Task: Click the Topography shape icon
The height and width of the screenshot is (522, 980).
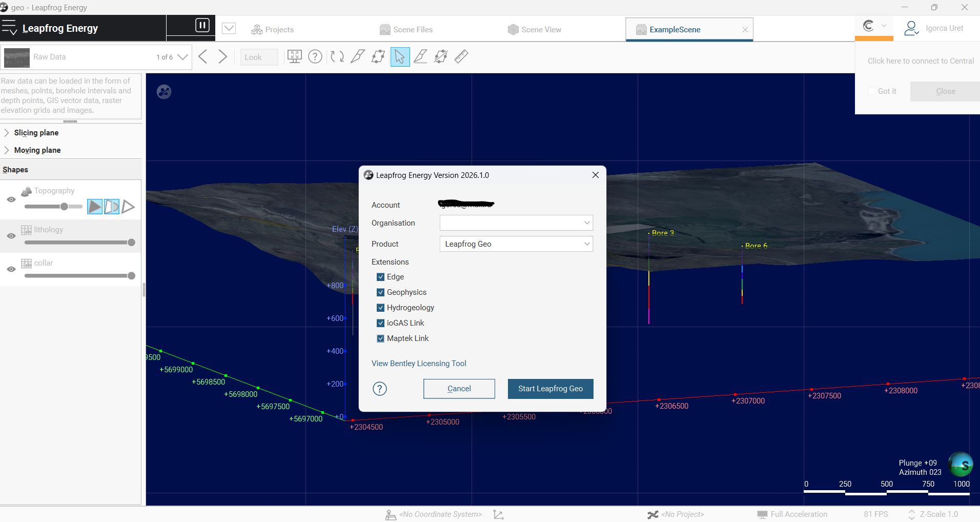Action: (27, 191)
